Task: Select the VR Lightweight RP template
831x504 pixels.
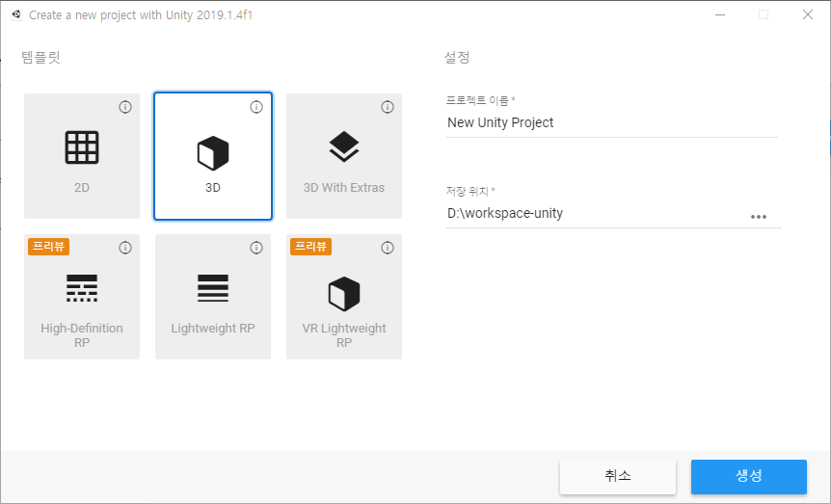Action: pos(344,297)
